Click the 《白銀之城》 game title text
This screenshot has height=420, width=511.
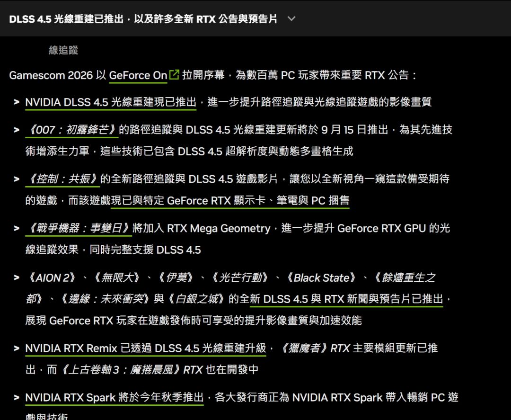(x=196, y=299)
